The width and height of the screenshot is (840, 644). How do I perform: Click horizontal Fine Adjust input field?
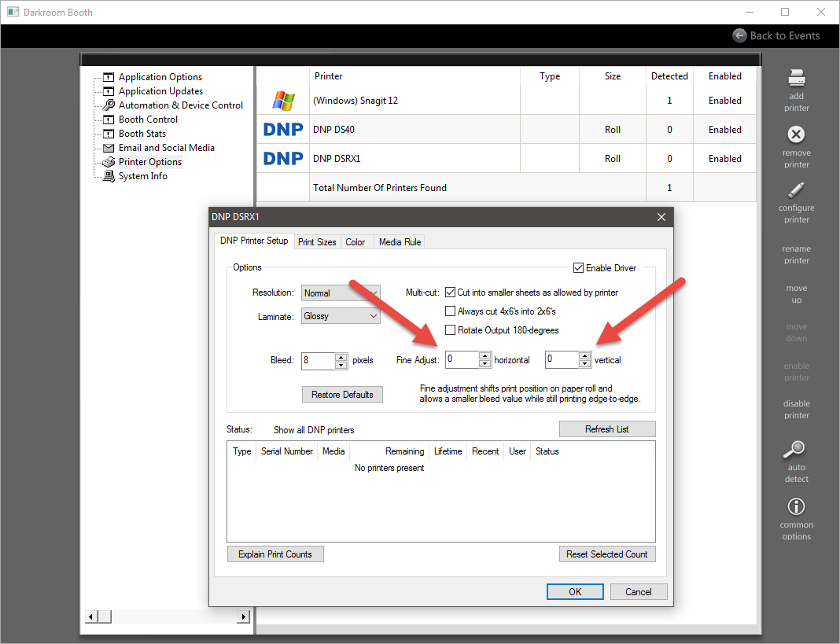coord(462,359)
